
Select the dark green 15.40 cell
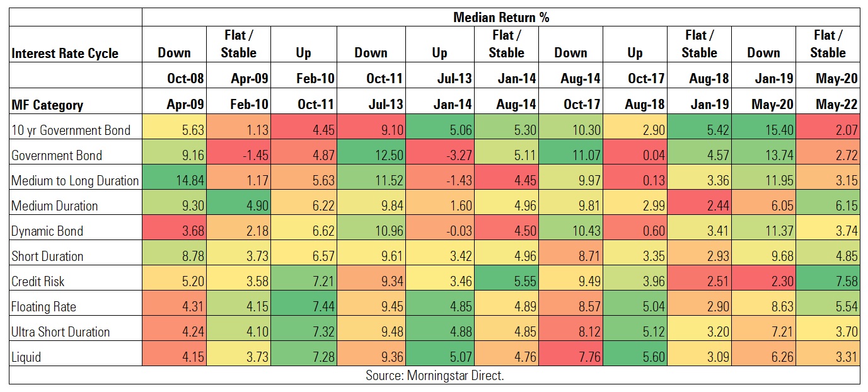[x=763, y=130]
